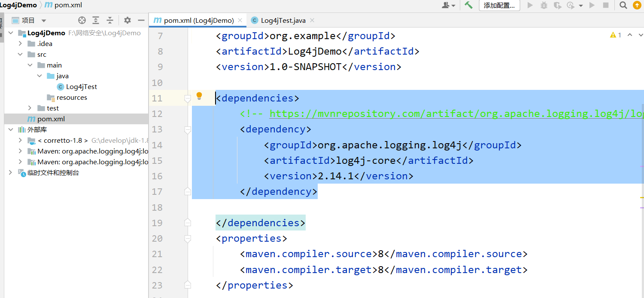The height and width of the screenshot is (298, 644).
Task: Open the mvnrepository.com link on line 12
Action: point(456,114)
